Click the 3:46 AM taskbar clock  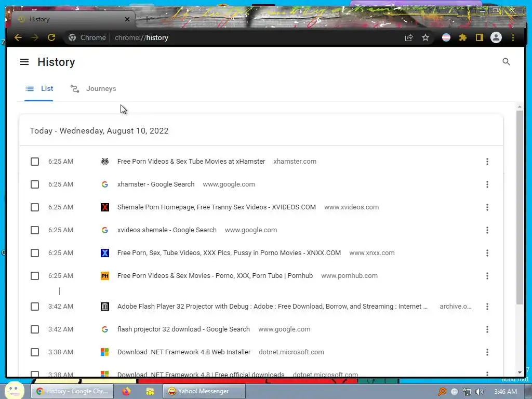(x=506, y=392)
